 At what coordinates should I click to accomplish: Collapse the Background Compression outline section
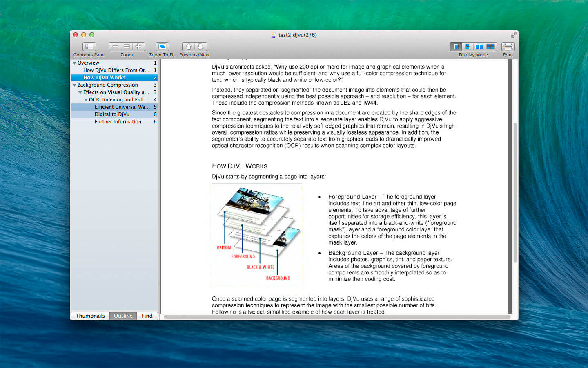[x=74, y=85]
